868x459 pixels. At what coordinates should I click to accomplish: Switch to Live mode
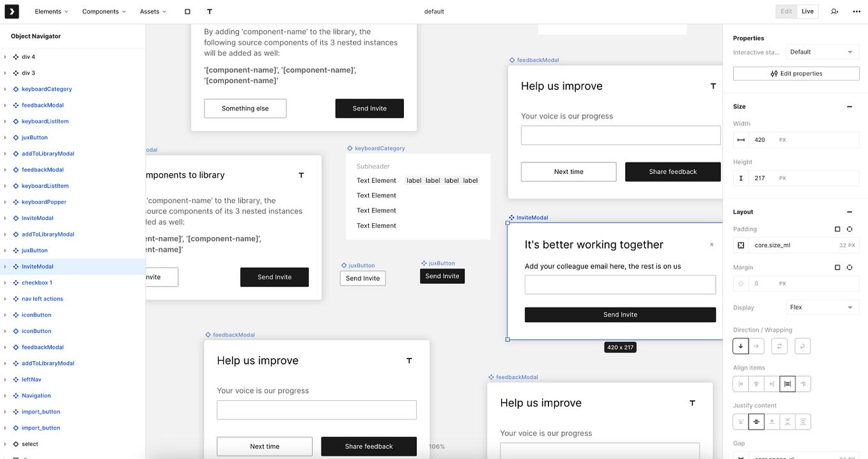pos(807,11)
